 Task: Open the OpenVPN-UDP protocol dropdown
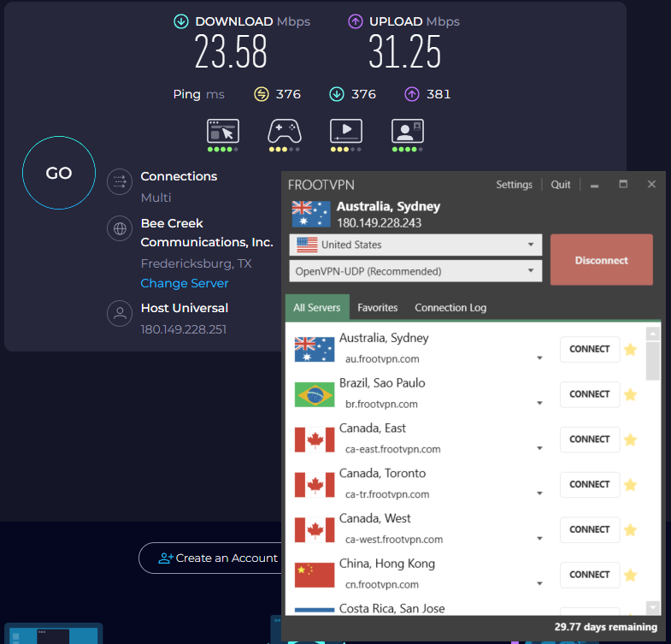(x=415, y=271)
